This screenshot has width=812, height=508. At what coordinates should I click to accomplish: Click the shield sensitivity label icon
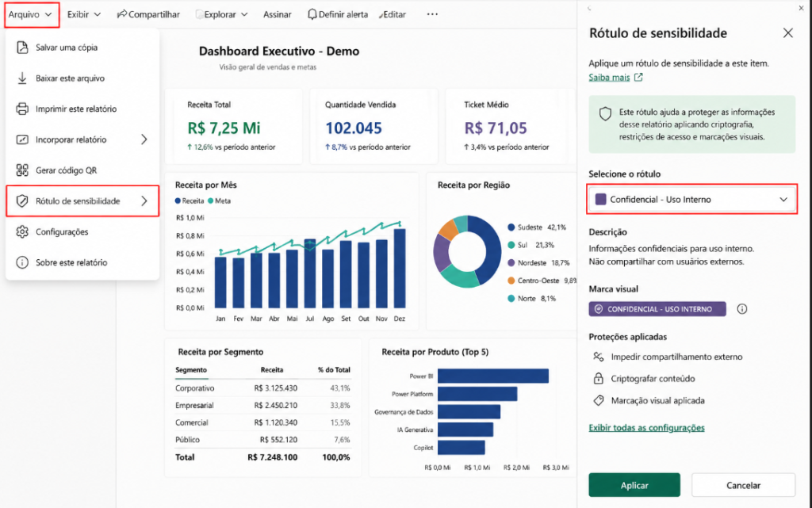tap(22, 201)
